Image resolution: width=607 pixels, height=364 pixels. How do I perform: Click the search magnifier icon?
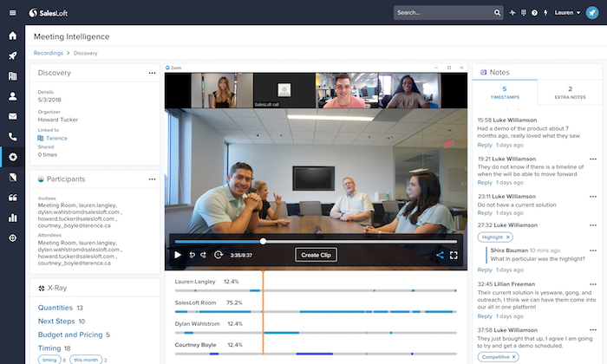click(x=497, y=13)
